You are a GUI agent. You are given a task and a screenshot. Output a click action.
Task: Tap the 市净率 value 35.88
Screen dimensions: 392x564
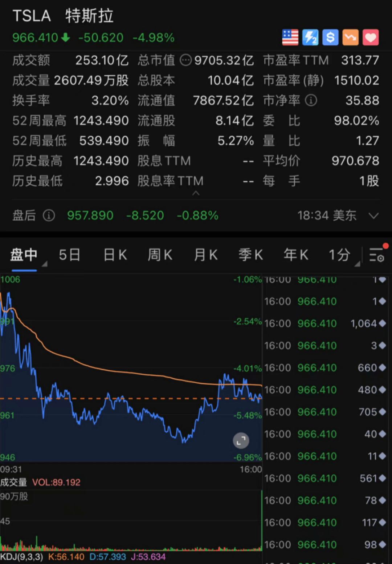[362, 101]
